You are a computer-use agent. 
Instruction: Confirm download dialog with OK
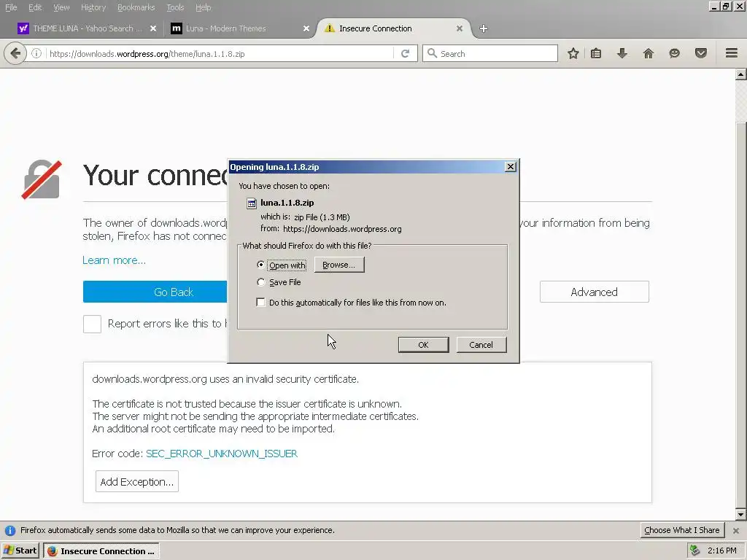(x=423, y=345)
